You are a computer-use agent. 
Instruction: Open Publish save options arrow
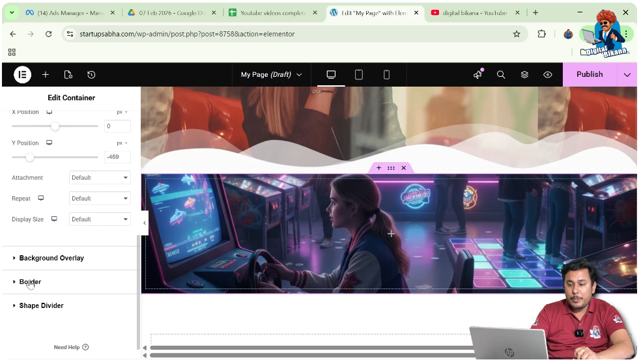[627, 74]
